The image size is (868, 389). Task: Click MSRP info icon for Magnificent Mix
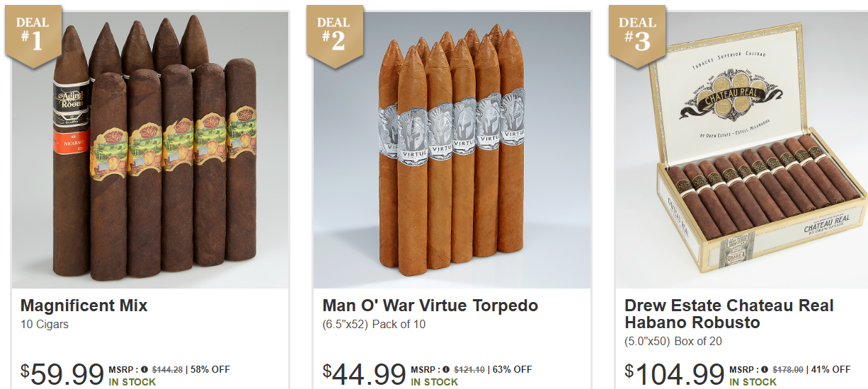point(144,369)
